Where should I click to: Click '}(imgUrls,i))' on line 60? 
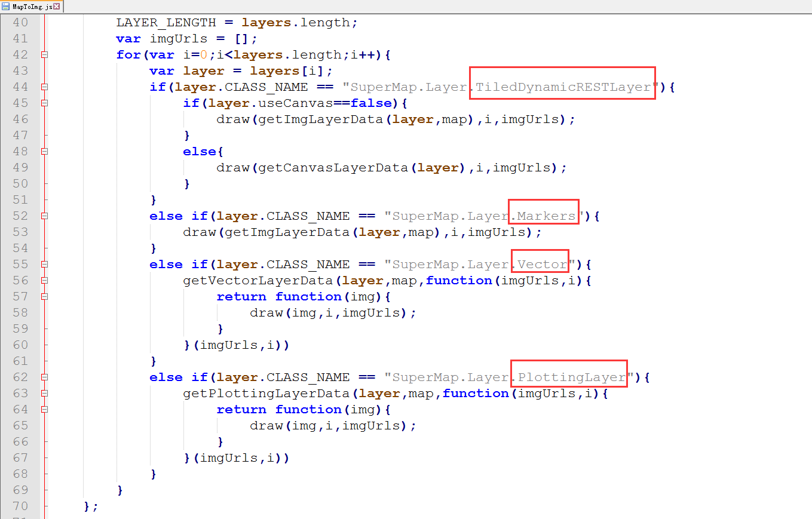237,345
